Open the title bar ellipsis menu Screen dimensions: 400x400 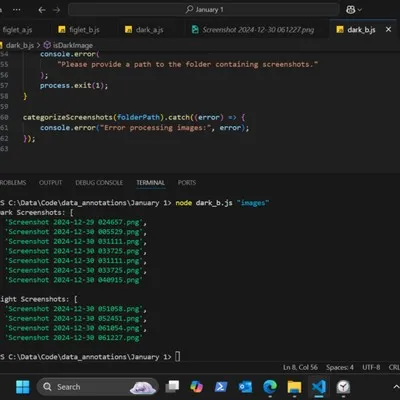pos(17,10)
